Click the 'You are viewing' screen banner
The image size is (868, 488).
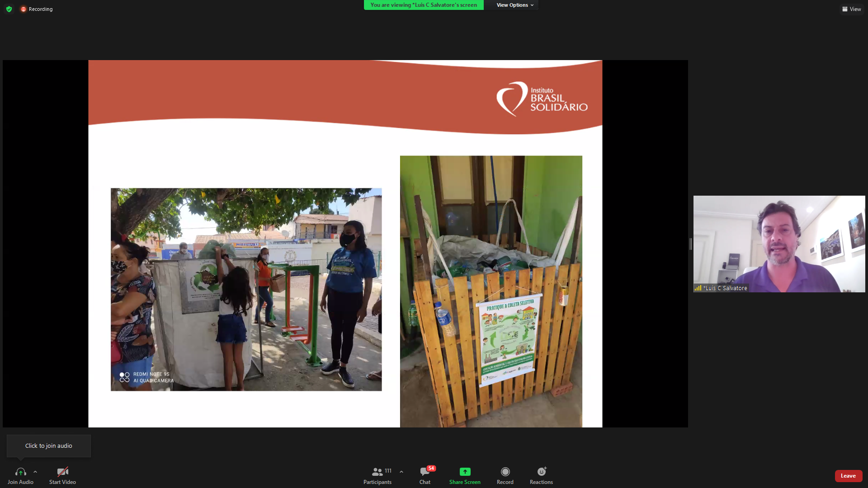pos(424,5)
